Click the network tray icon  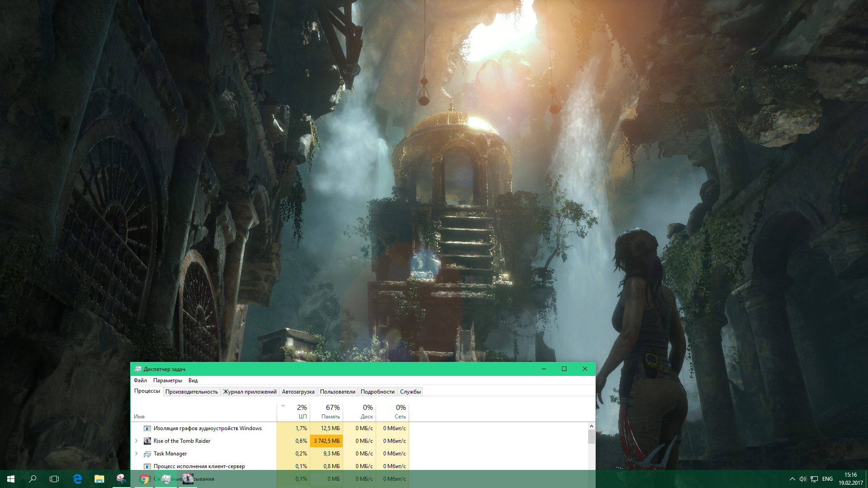tap(814, 479)
